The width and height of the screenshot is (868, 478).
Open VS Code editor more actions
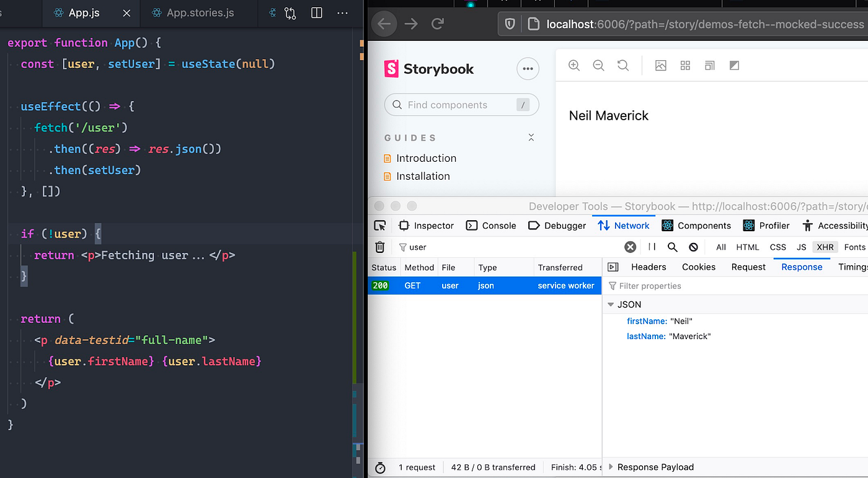[x=342, y=13]
